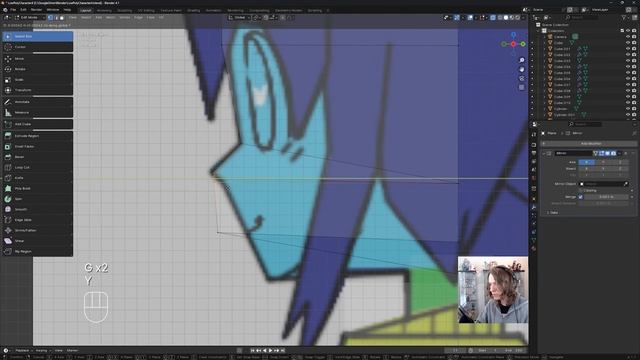
Task: Select the Rip Region tool
Action: click(38, 251)
